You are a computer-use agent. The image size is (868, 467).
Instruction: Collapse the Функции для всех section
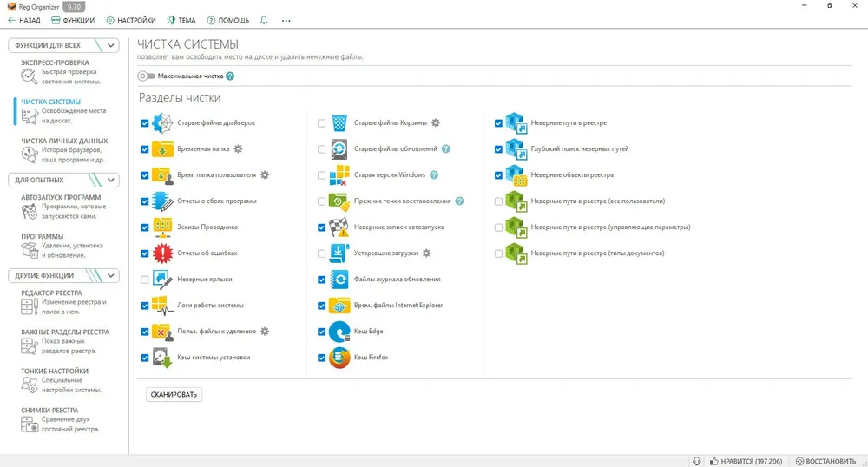pyautogui.click(x=111, y=46)
